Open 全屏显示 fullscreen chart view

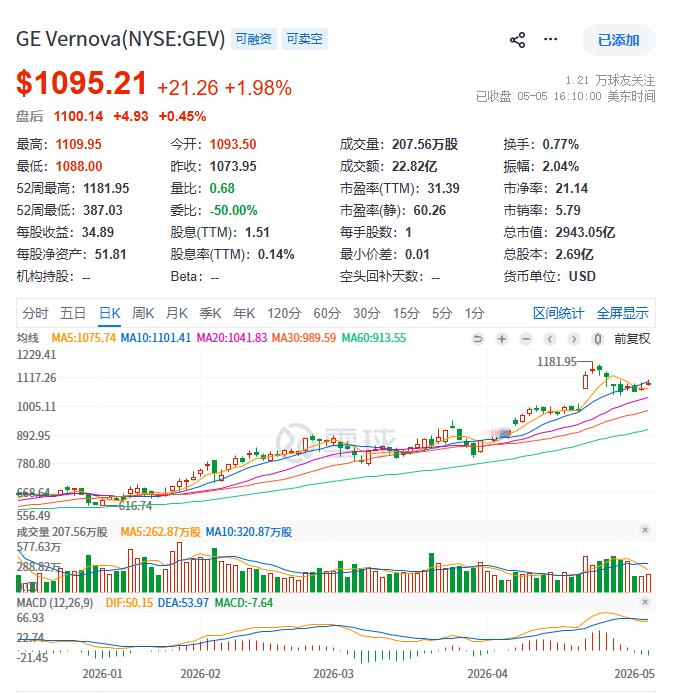pos(622,313)
